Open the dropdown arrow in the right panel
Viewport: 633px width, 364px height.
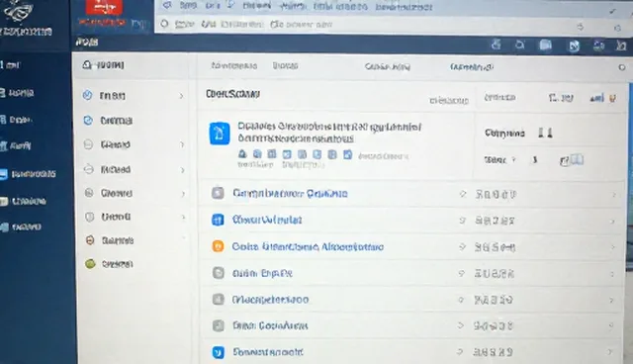514,159
